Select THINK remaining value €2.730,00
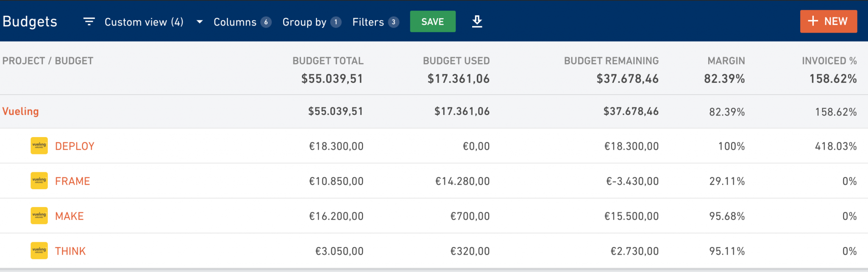The image size is (868, 272). (x=634, y=251)
